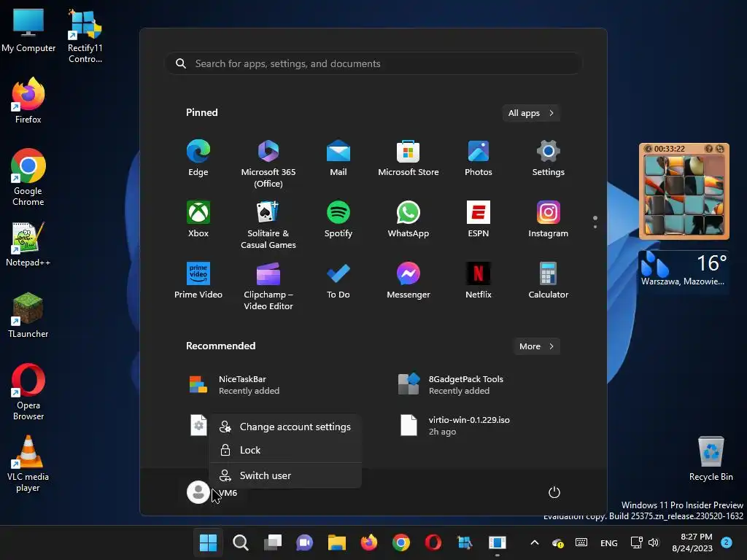Open taskbar Search
Image resolution: width=747 pixels, height=560 pixels.
241,542
